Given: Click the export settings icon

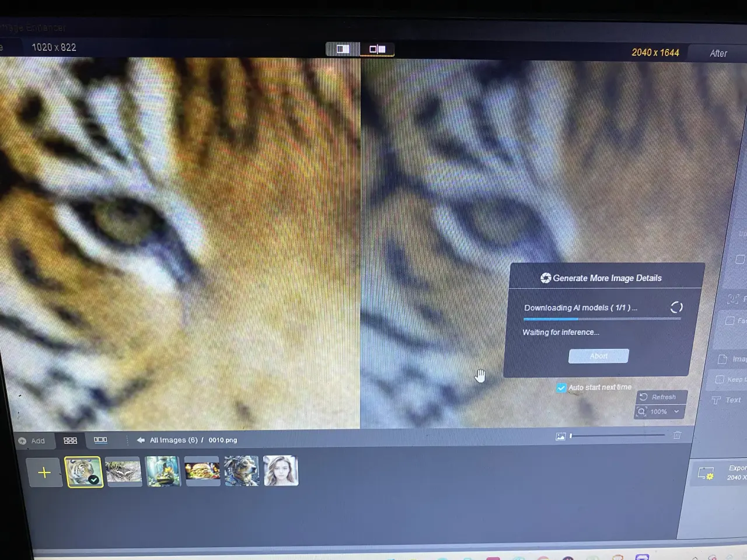Looking at the screenshot, I should pos(706,473).
